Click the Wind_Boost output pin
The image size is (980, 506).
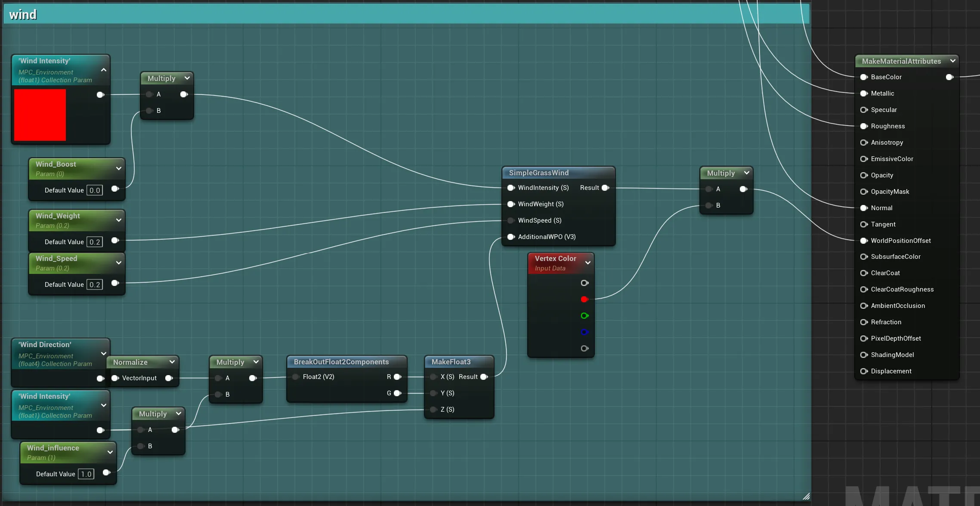115,189
